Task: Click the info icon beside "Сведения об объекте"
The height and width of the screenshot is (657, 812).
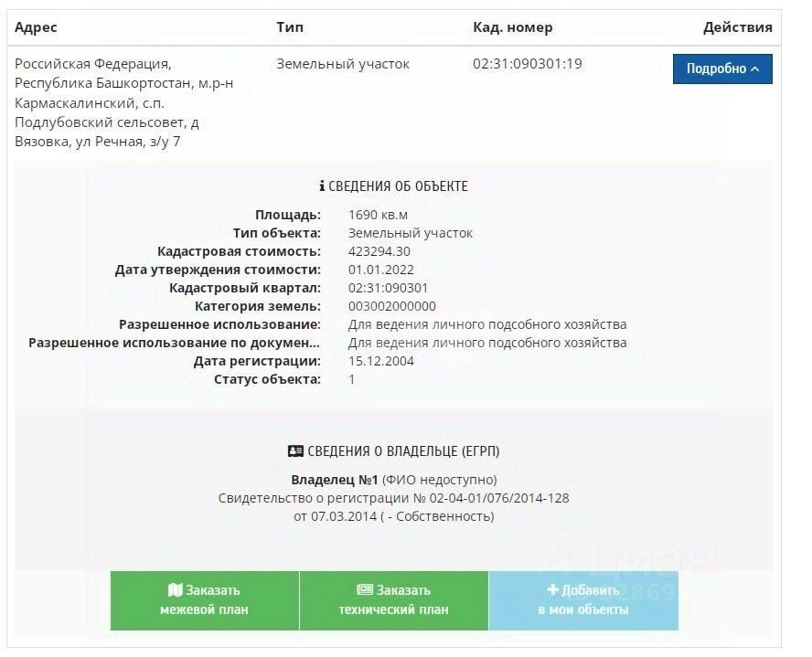Action: [x=322, y=186]
